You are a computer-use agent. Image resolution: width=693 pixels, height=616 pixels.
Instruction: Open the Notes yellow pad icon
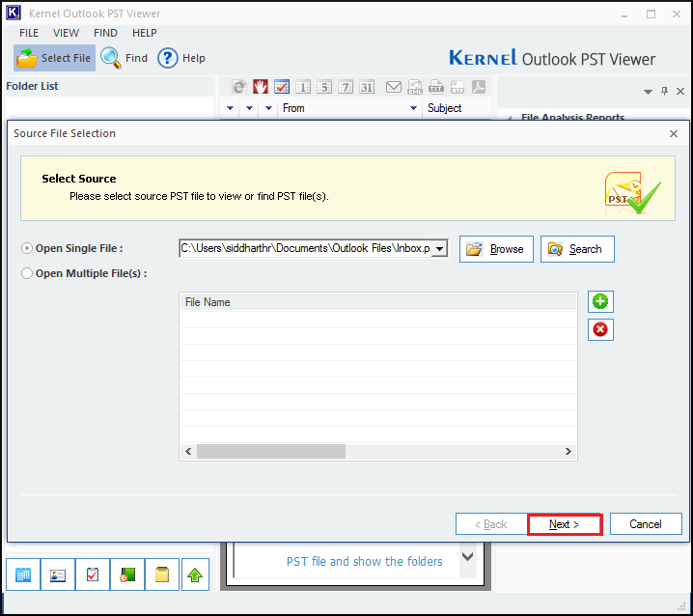tap(162, 574)
